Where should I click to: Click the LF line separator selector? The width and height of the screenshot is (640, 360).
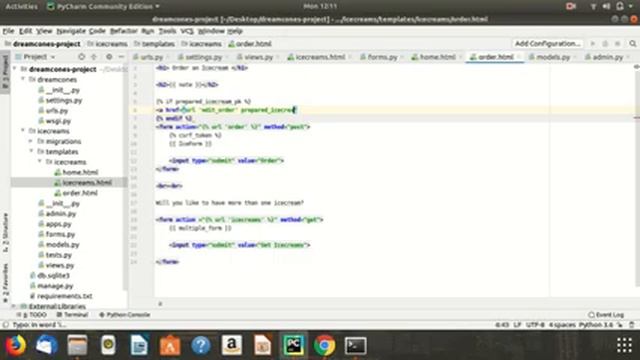[x=517, y=325]
